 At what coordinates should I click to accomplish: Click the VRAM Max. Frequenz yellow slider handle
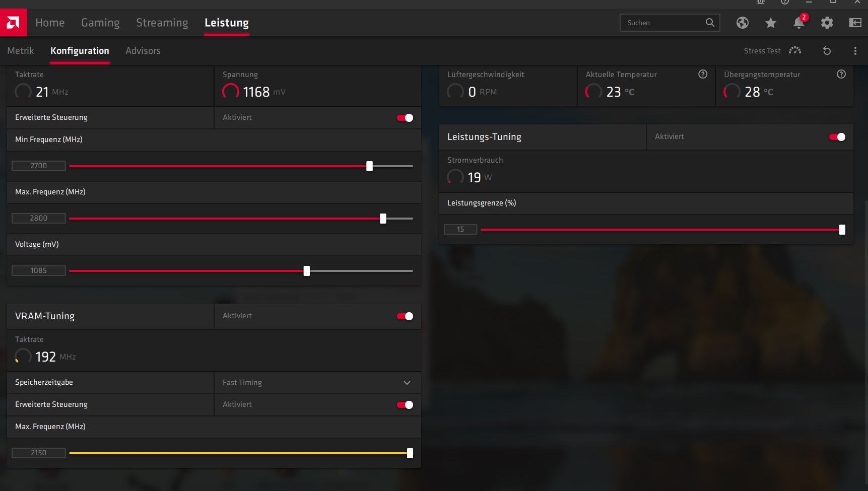pos(410,453)
